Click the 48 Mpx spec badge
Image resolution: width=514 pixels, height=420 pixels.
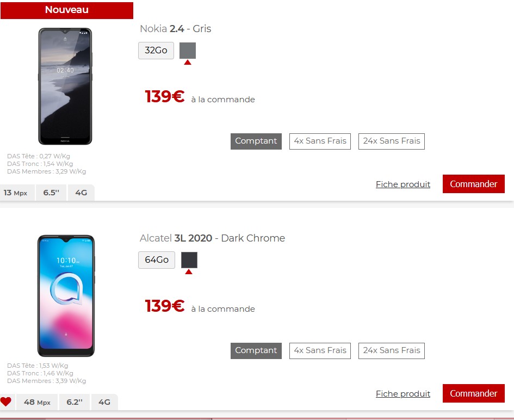(x=37, y=402)
